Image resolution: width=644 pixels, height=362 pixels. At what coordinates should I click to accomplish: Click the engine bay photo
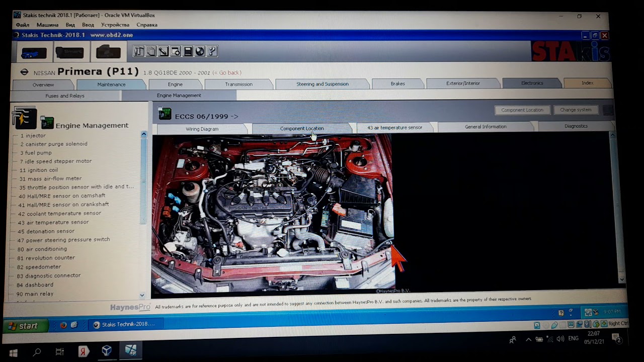coord(273,214)
